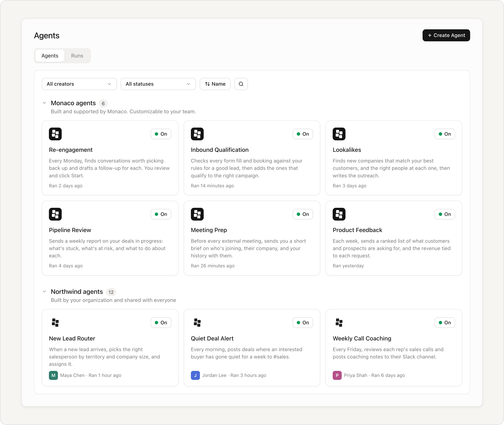Click the Meeting Prep agent icon

[197, 214]
